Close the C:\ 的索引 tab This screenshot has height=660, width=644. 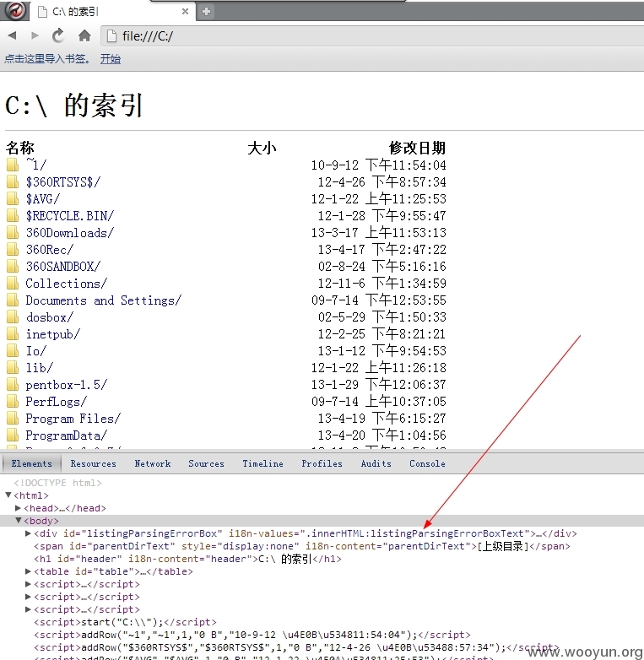coord(185,11)
